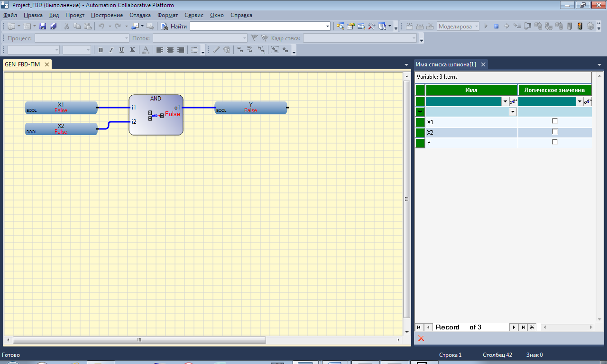Image resolution: width=607 pixels, height=364 pixels.
Task: Close the Имя списка шпиона[1] tab
Action: click(x=483, y=64)
